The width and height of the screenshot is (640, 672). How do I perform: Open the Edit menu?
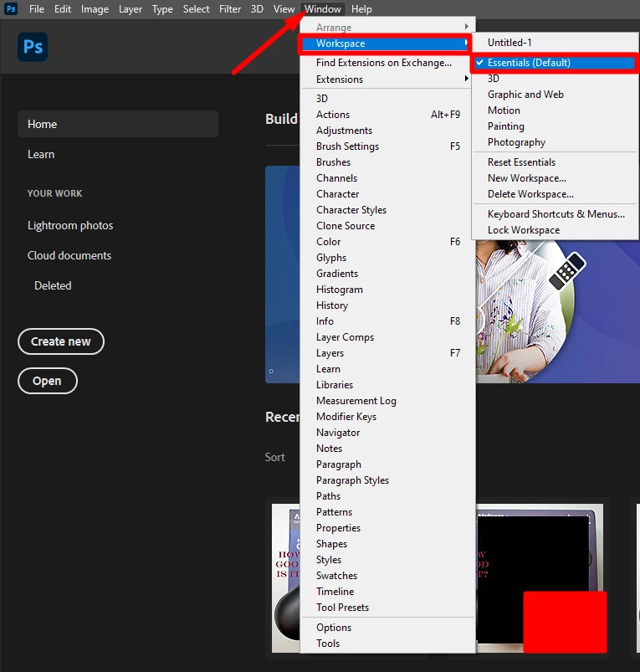[63, 9]
